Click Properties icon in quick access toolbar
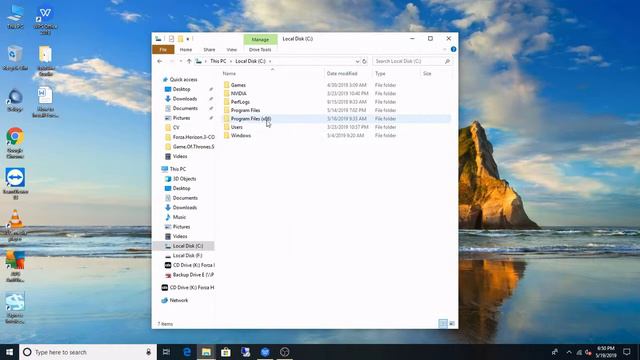Screen dimensions: 640x360 [171, 39]
